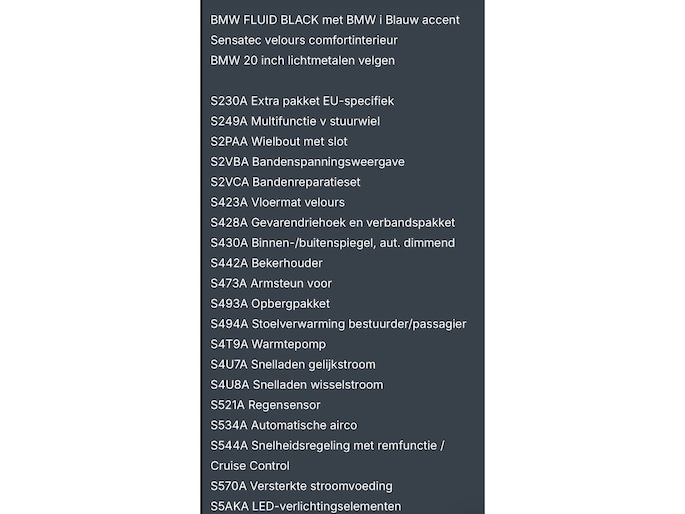
Task: Select S428A Gevarendriehoek en verbandspakket
Action: [x=332, y=223]
